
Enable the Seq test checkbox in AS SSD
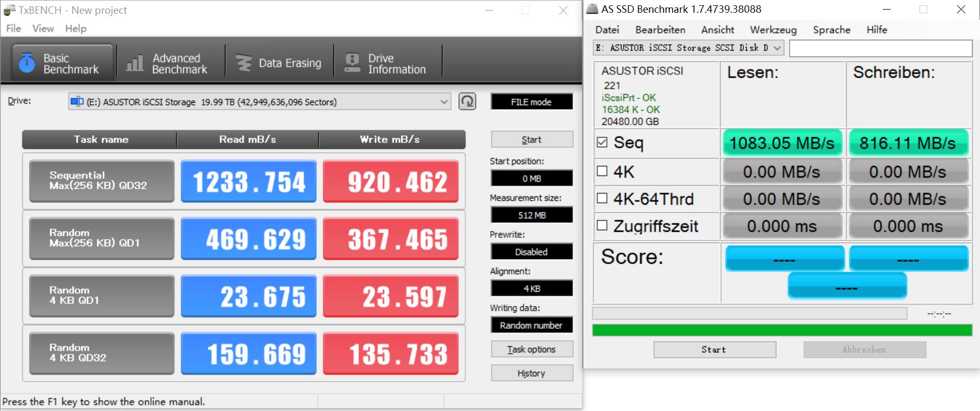click(602, 142)
